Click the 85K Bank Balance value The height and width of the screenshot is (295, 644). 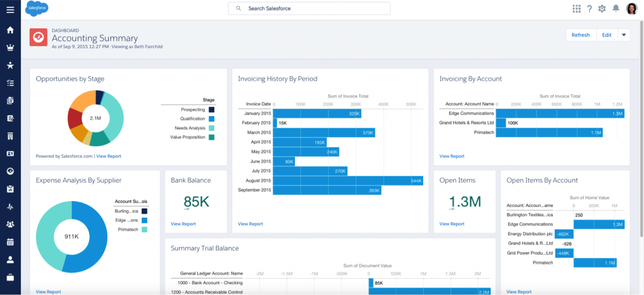(x=197, y=202)
